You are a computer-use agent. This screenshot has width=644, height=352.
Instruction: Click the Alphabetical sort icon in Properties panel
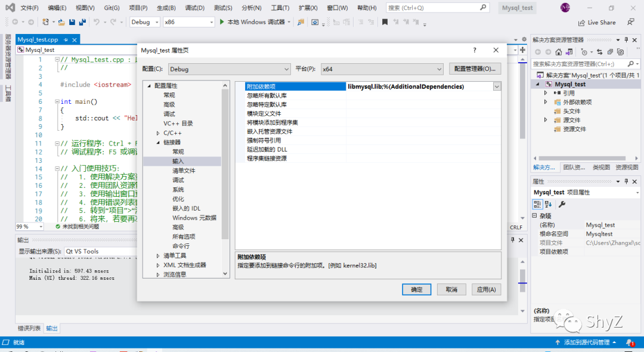[549, 204]
